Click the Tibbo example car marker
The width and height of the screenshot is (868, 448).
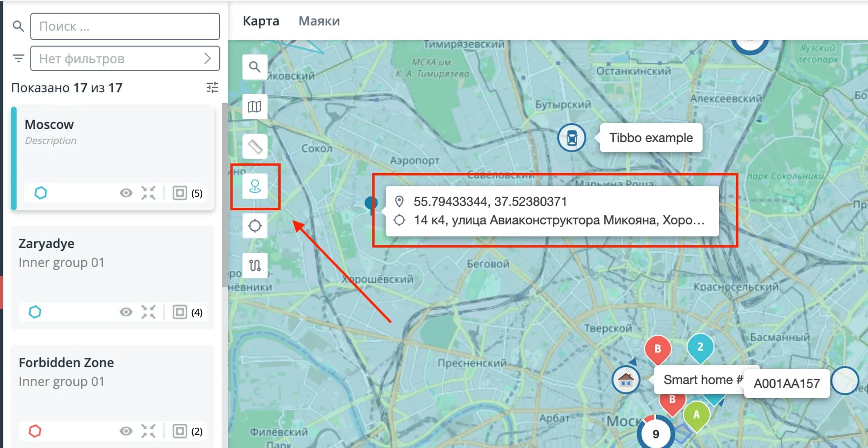(572, 138)
